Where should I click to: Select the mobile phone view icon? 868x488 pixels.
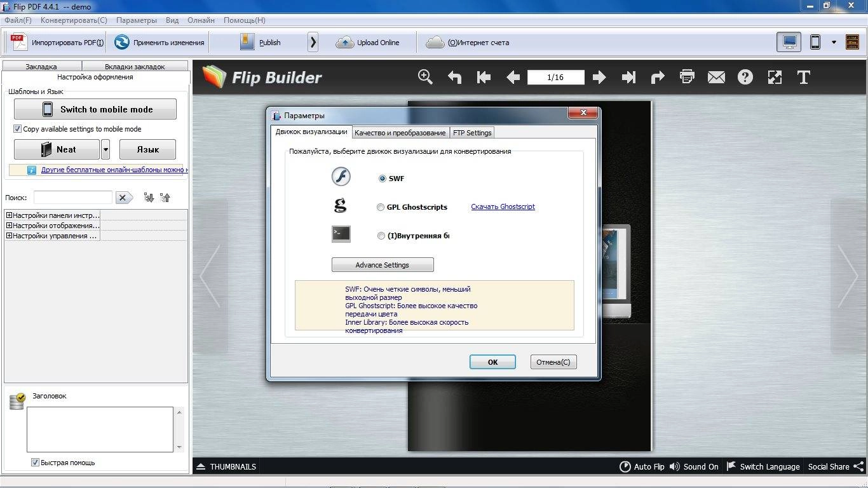click(x=815, y=43)
